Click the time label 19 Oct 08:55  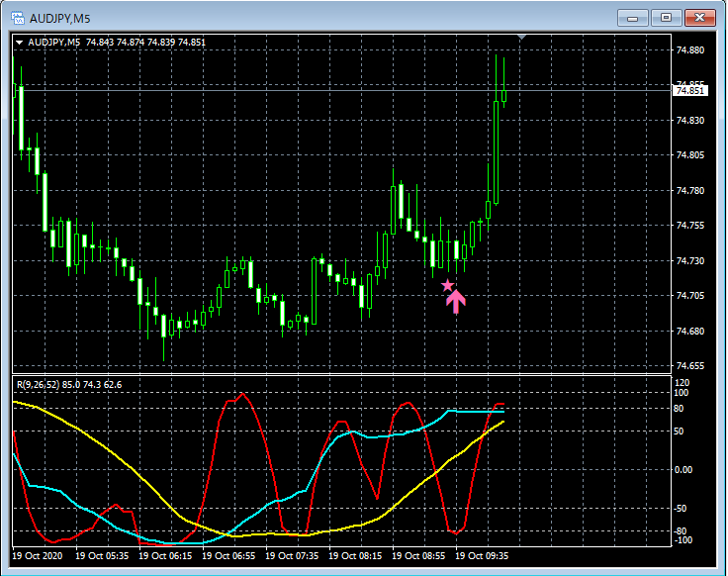pos(418,555)
